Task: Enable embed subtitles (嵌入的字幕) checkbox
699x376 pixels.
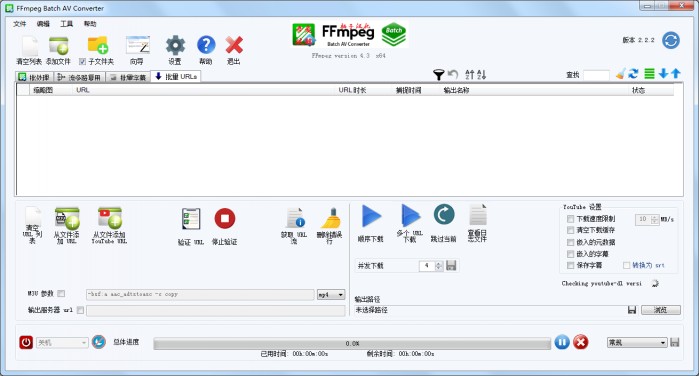Action: coord(570,254)
